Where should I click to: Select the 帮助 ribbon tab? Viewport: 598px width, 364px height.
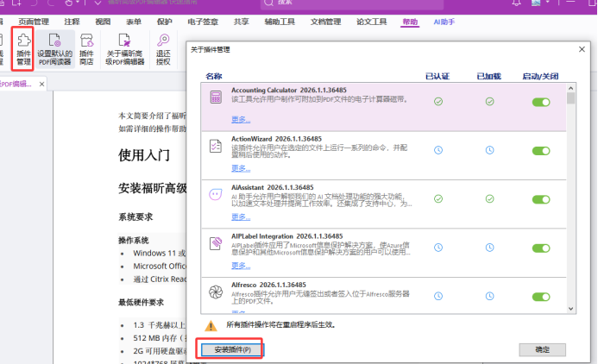410,22
